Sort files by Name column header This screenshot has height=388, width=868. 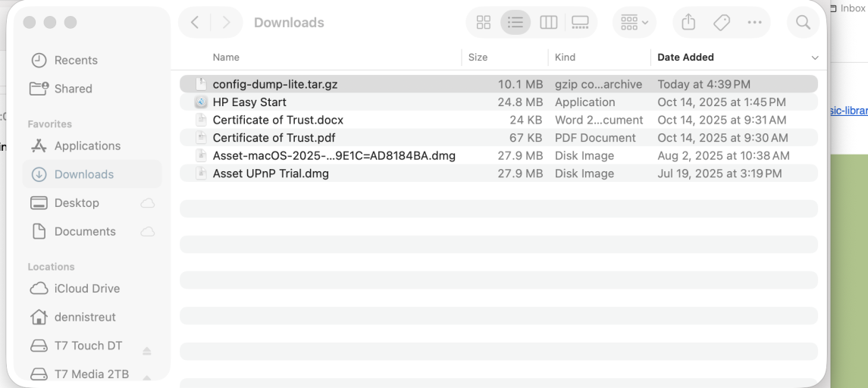(x=226, y=58)
